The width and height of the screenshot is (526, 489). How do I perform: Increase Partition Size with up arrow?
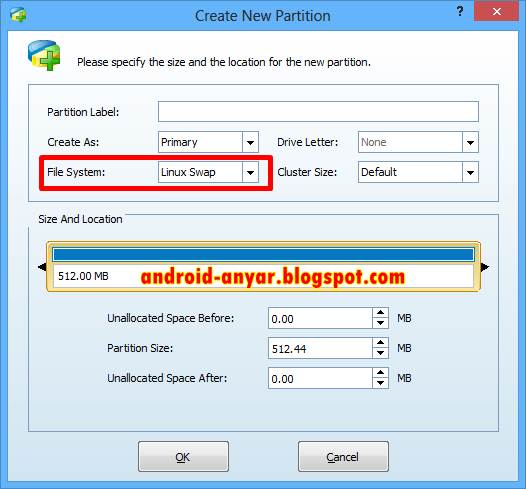pyautogui.click(x=380, y=342)
